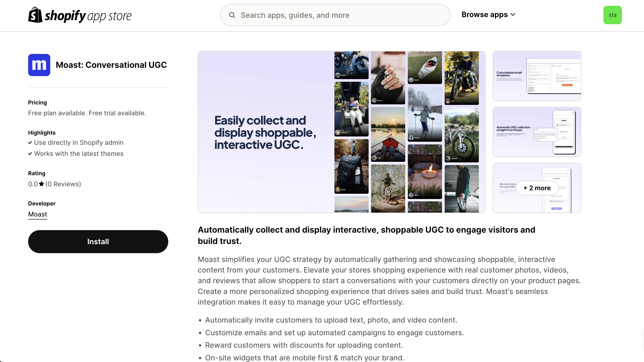The image size is (644, 362).
Task: Open the Moast app icon
Action: (39, 65)
